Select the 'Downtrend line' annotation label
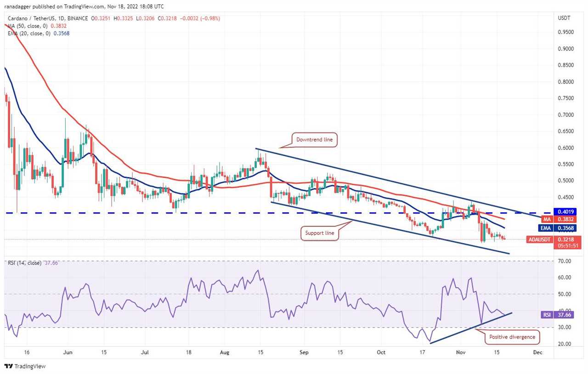The width and height of the screenshot is (588, 374). [315, 140]
